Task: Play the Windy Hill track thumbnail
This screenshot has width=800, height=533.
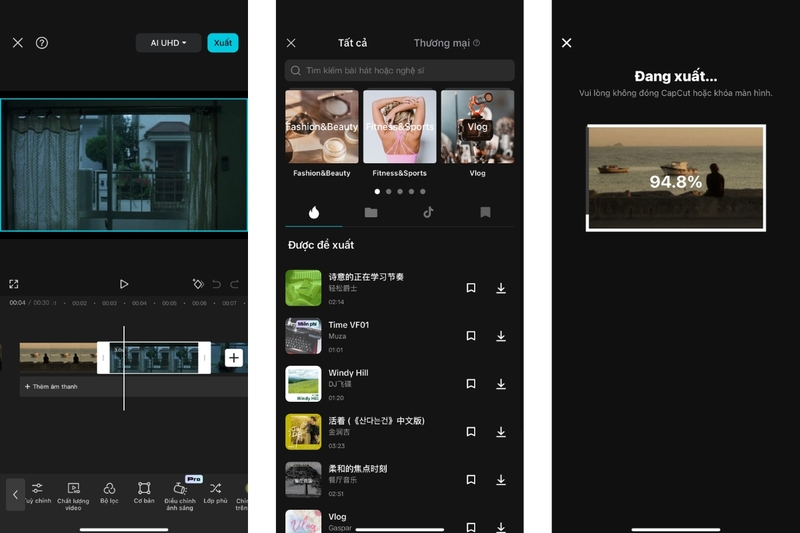Action: [x=303, y=384]
